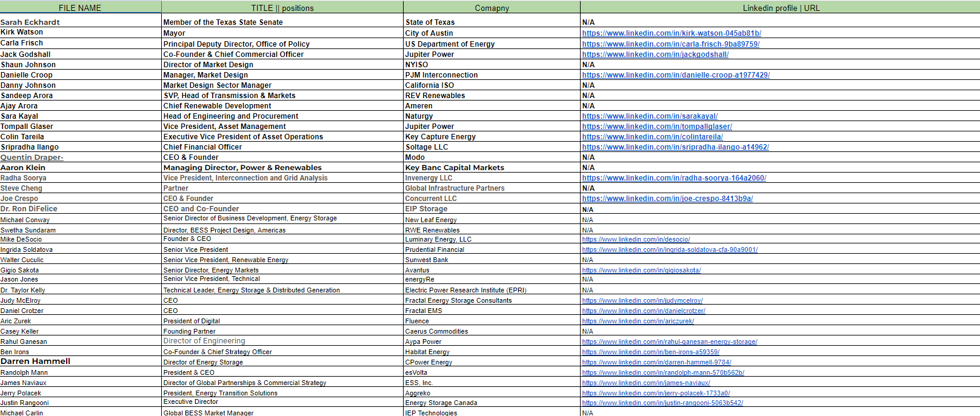Viewport: 980px width, 416px height.
Task: Select the Global BESS Market Manager cell
Action: pyautogui.click(x=282, y=412)
